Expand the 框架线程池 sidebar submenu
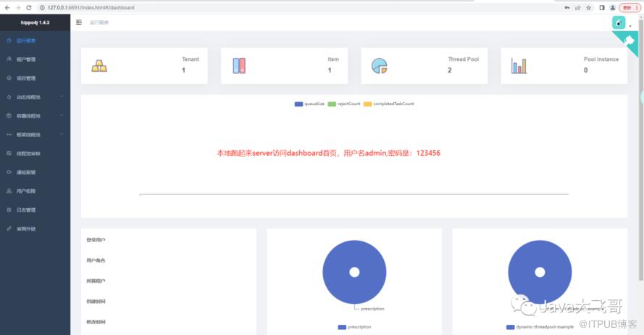 35,134
